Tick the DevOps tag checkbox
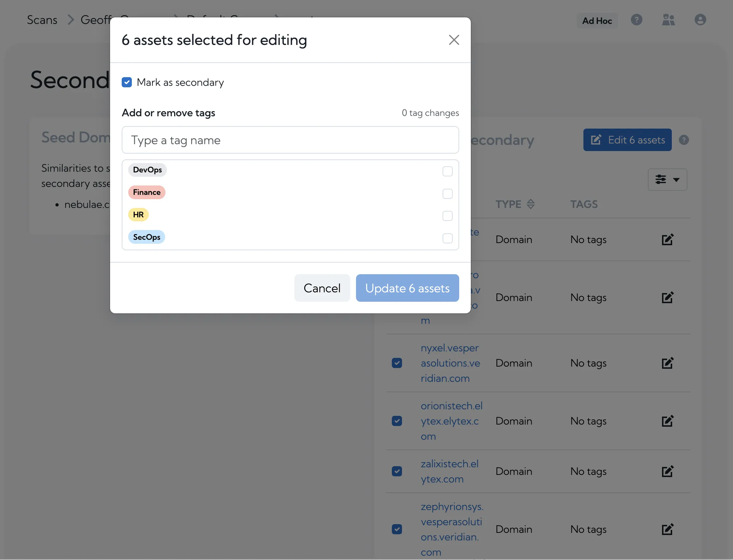The width and height of the screenshot is (733, 560). [x=448, y=171]
